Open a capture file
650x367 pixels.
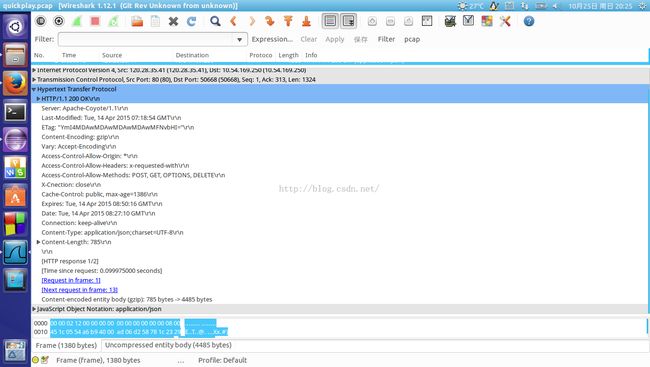tap(137, 21)
